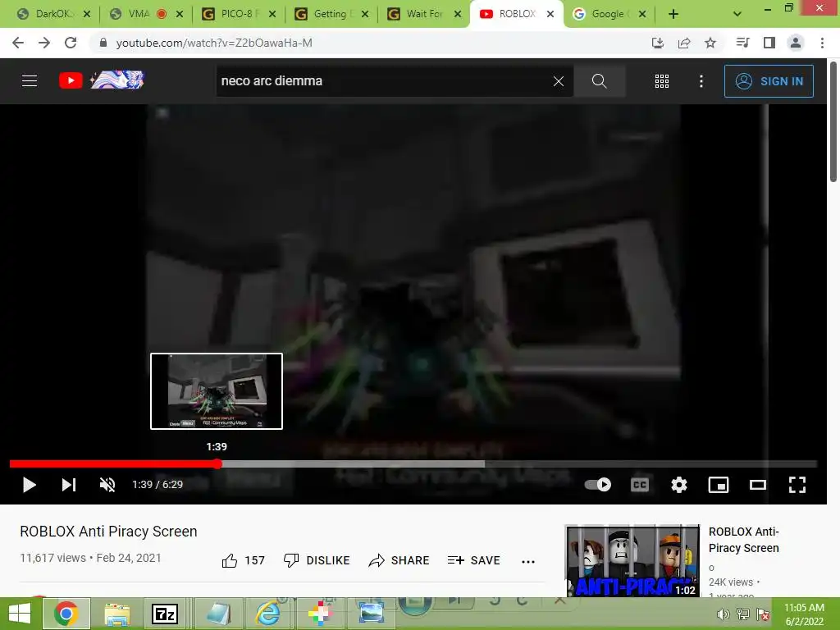This screenshot has height=630, width=840.
Task: Click SAVE to playlist
Action: [473, 560]
